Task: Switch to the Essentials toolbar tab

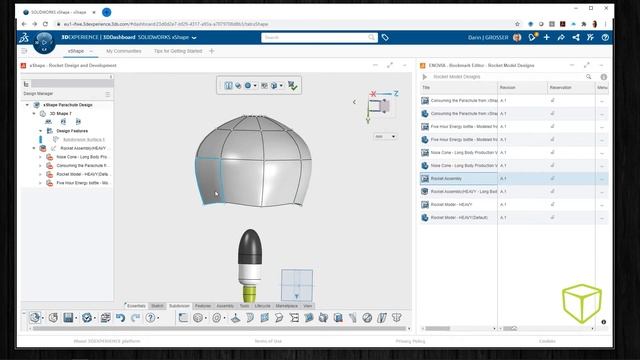Action: pyautogui.click(x=136, y=306)
